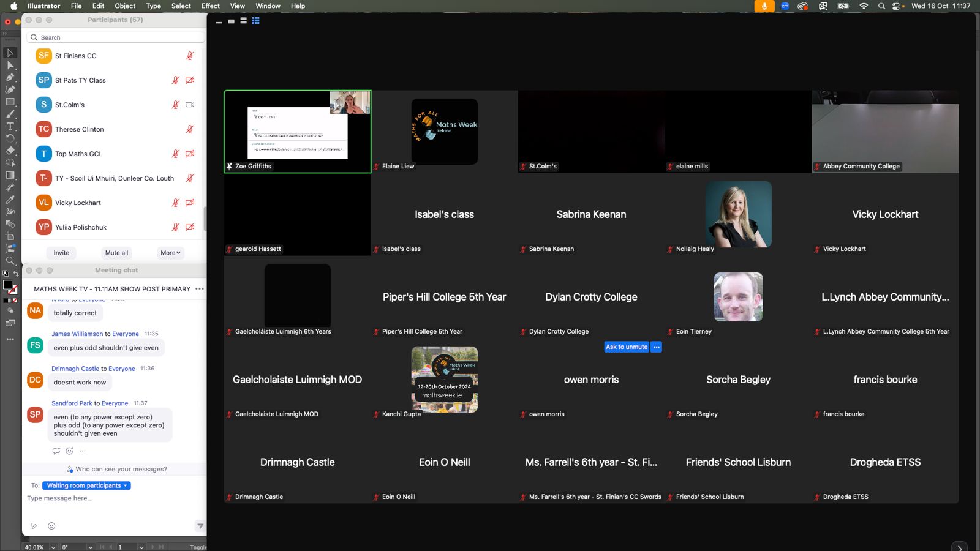
Task: Click the Mute all button
Action: click(116, 253)
